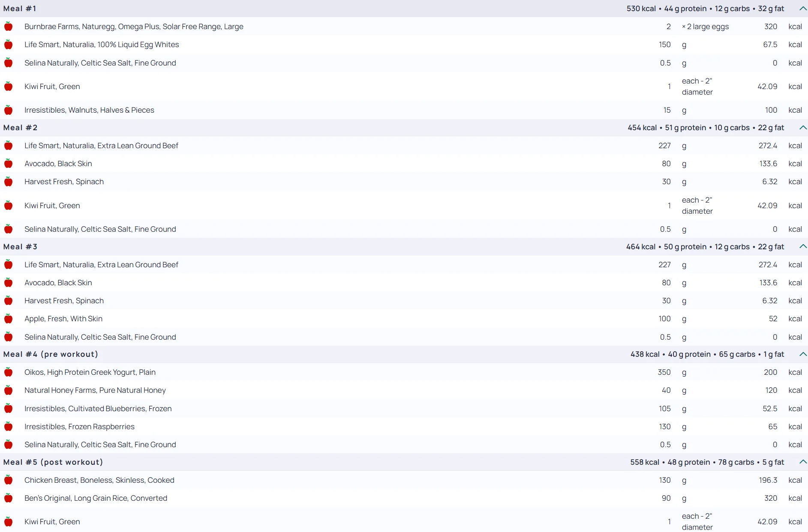Click the apple icon next to Frozen Raspberries

[x=8, y=427]
